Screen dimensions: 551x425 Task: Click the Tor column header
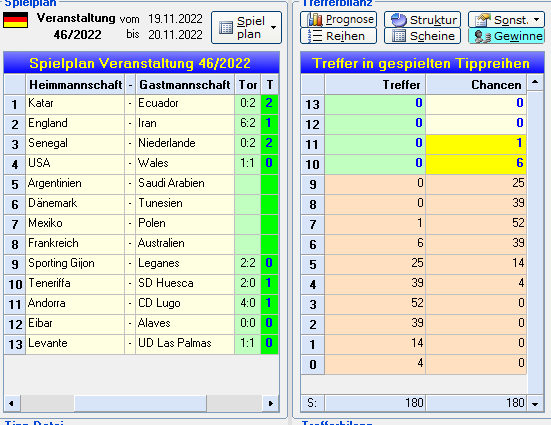tap(248, 85)
